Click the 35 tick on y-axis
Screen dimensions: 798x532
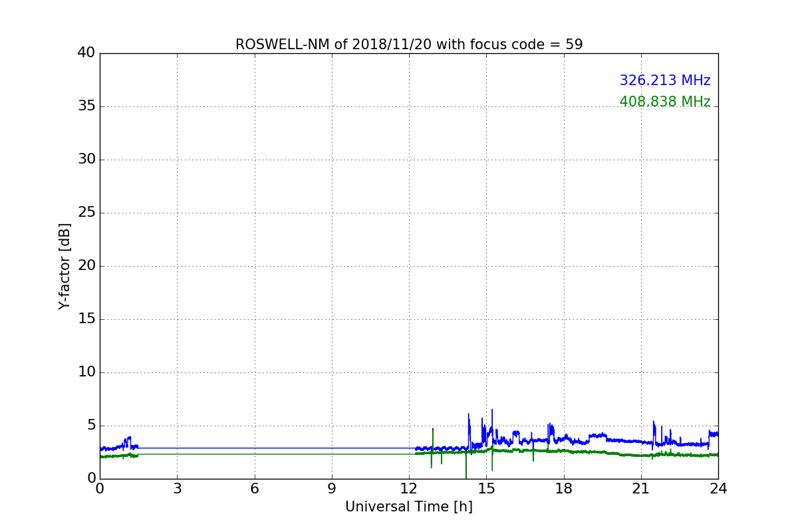[86, 106]
